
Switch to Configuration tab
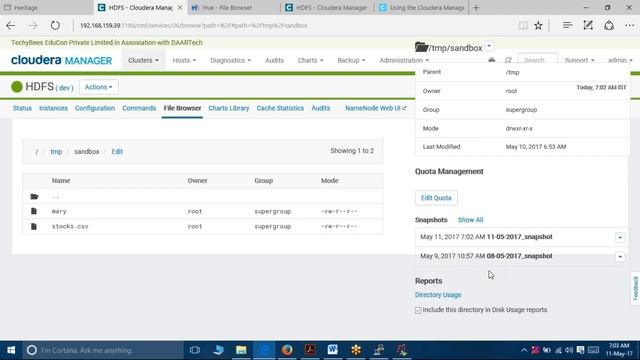tap(95, 108)
